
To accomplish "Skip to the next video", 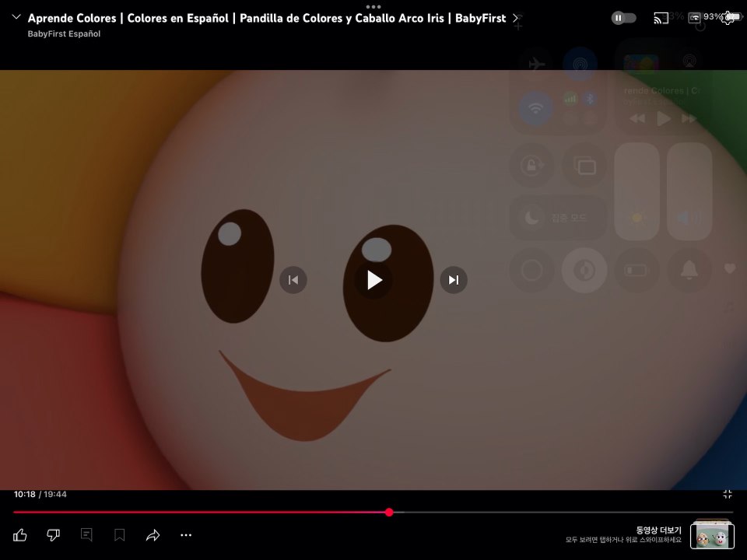I will pos(454,280).
